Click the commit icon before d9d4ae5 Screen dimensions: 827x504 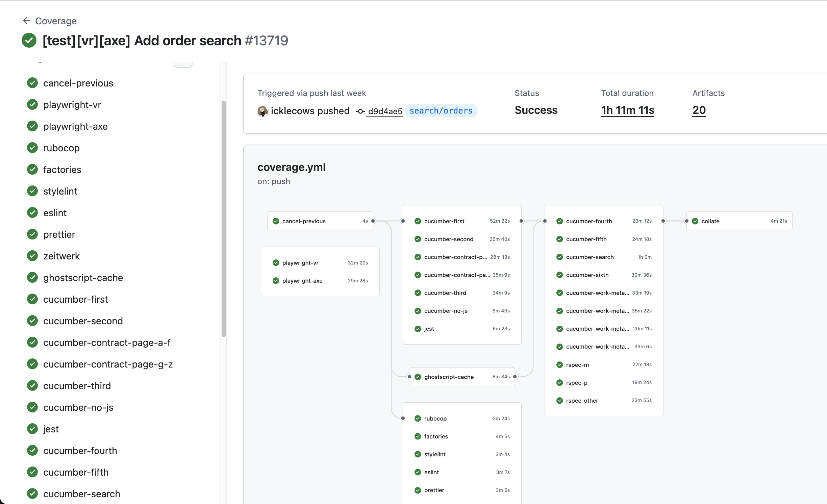tap(359, 111)
